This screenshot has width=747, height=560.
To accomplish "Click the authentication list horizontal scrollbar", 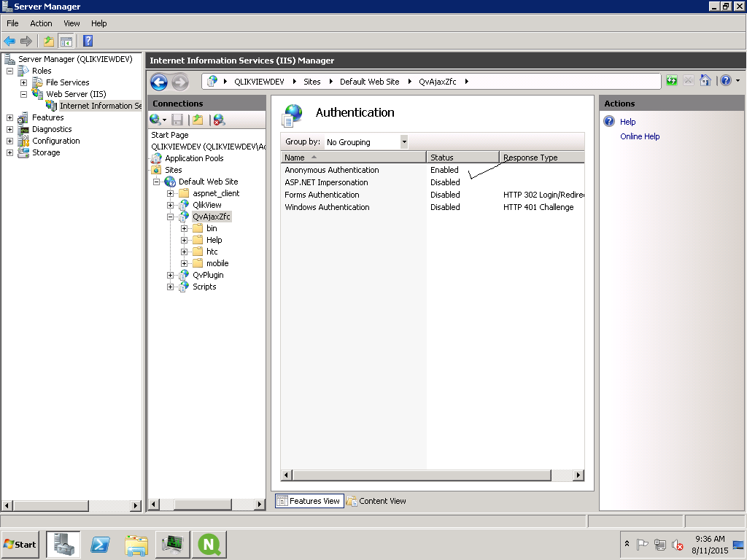I will (422, 475).
